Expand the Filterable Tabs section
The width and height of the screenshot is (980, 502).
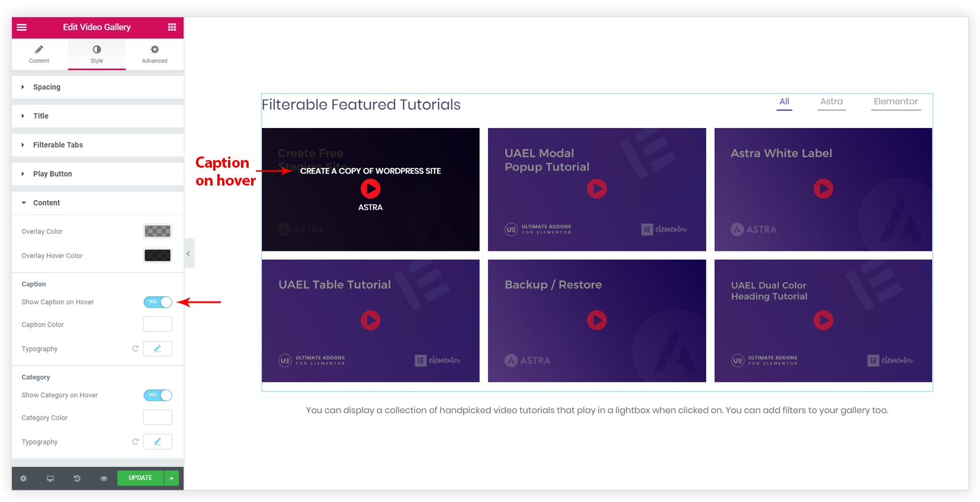pyautogui.click(x=98, y=145)
